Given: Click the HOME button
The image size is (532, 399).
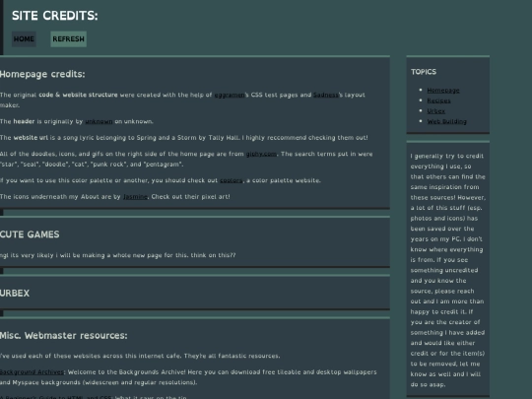Looking at the screenshot, I should click(24, 39).
